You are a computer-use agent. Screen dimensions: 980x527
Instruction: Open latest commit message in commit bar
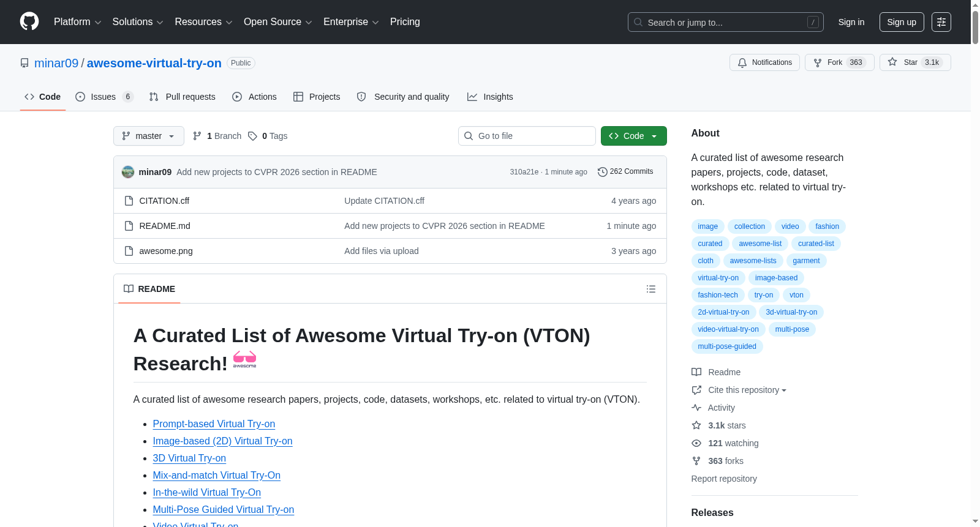(277, 172)
